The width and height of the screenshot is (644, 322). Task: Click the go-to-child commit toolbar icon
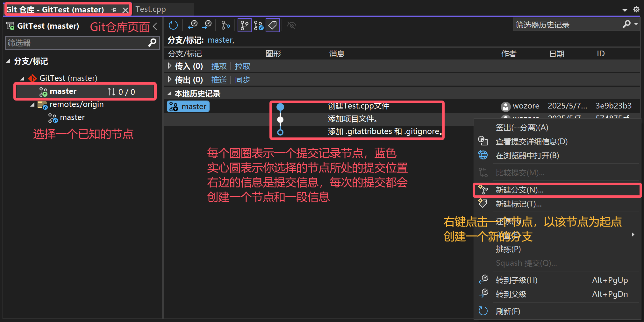pos(193,25)
